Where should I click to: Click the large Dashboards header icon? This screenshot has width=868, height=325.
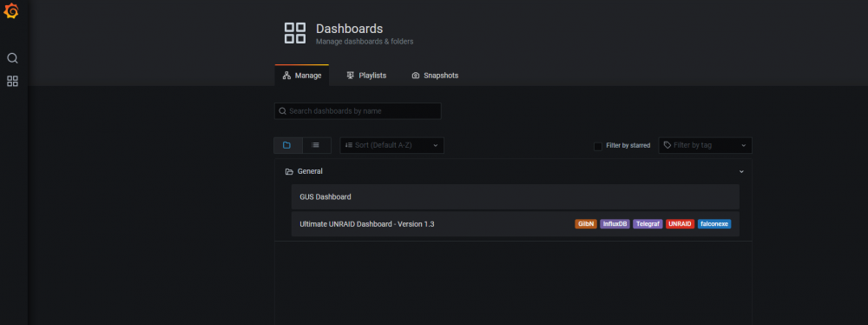[x=295, y=33]
